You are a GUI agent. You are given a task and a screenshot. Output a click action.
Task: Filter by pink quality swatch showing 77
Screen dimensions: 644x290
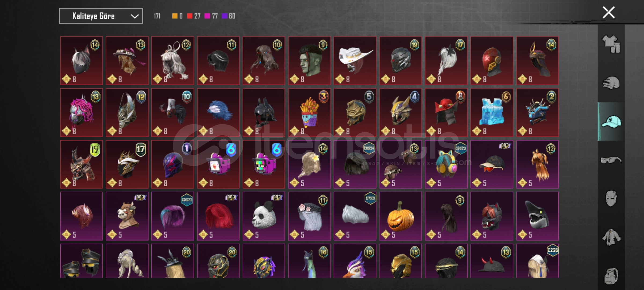pos(211,16)
